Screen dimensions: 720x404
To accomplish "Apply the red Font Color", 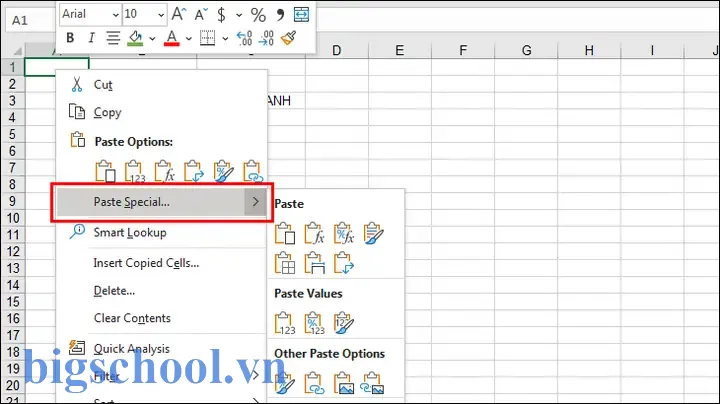I will 171,38.
